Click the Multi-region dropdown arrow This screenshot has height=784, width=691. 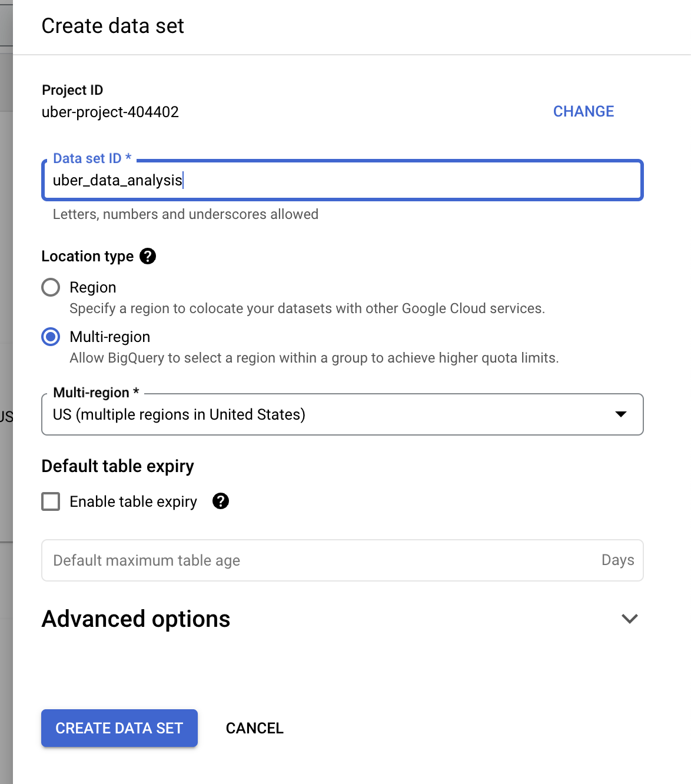(620, 414)
